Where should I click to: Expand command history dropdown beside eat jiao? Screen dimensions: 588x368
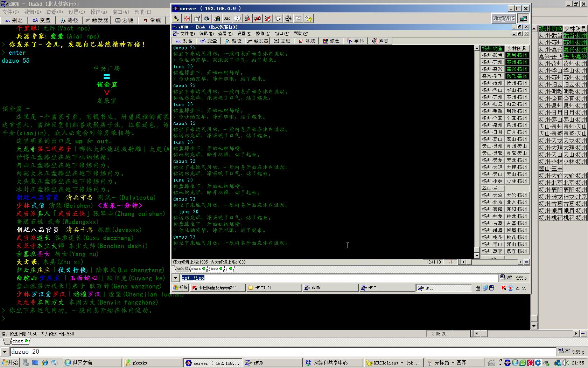tap(176, 278)
